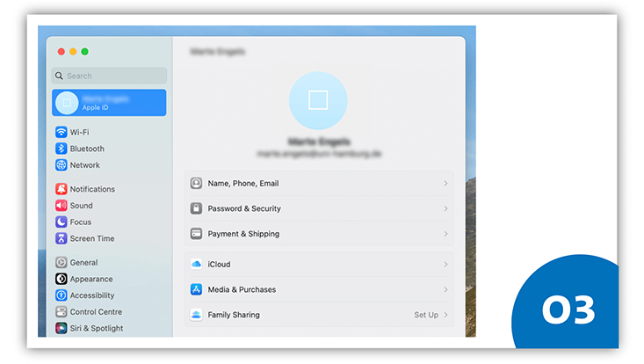Open the Media & Purchases App Store icon
This screenshot has height=364, width=644.
197,289
